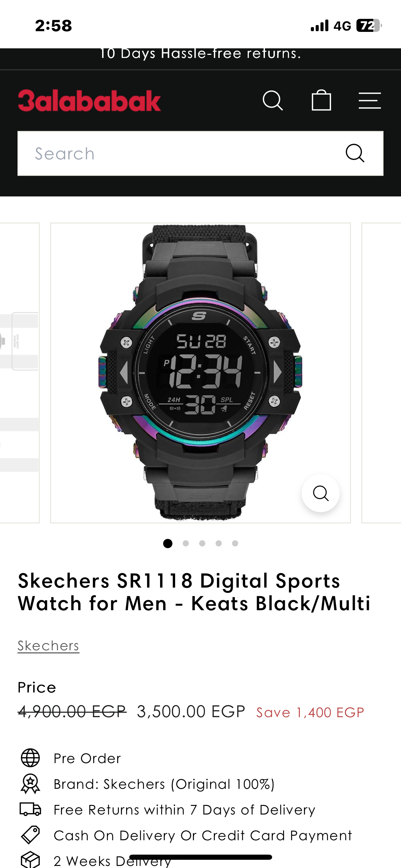This screenshot has height=868, width=401.
Task: Tap the Hassle-free returns announcement bar
Action: click(x=200, y=54)
